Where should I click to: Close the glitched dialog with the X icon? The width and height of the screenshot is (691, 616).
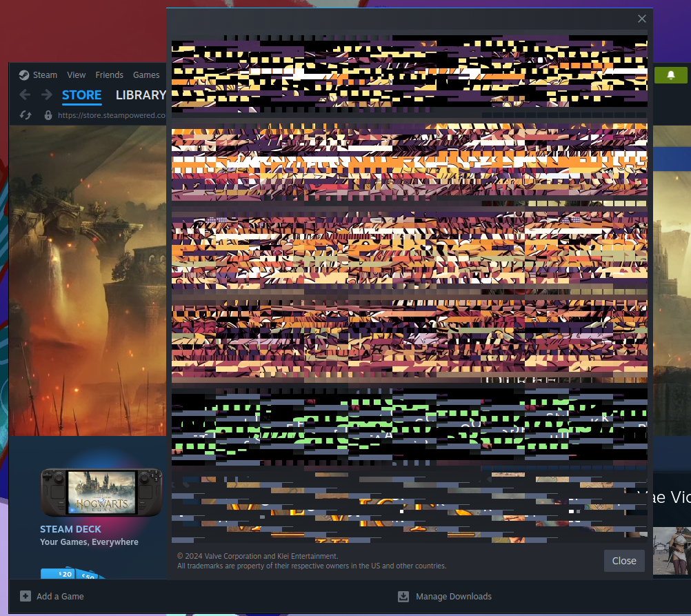click(x=641, y=19)
